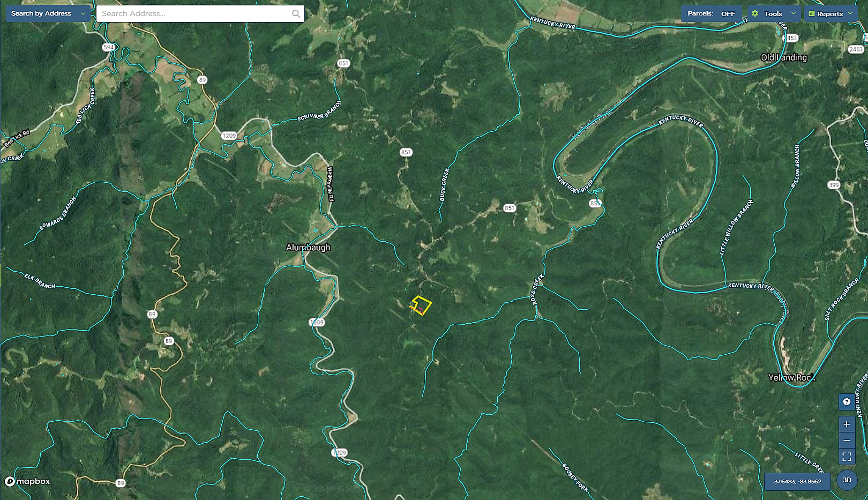
Task: Toggle Parcels layer on
Action: click(x=712, y=14)
